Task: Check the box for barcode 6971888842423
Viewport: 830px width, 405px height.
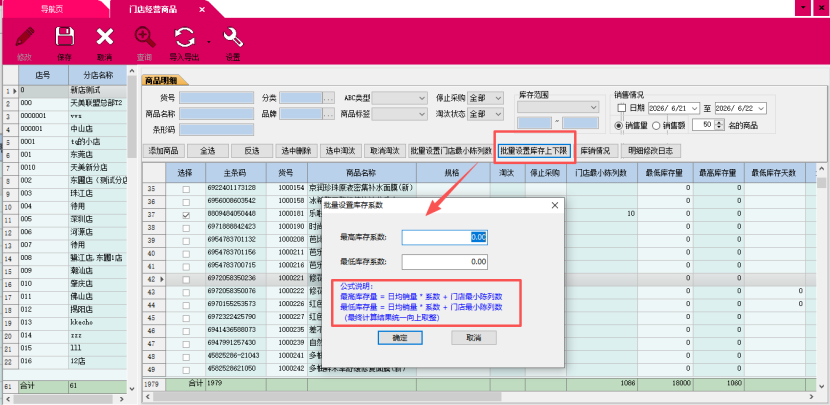Action: click(x=186, y=228)
